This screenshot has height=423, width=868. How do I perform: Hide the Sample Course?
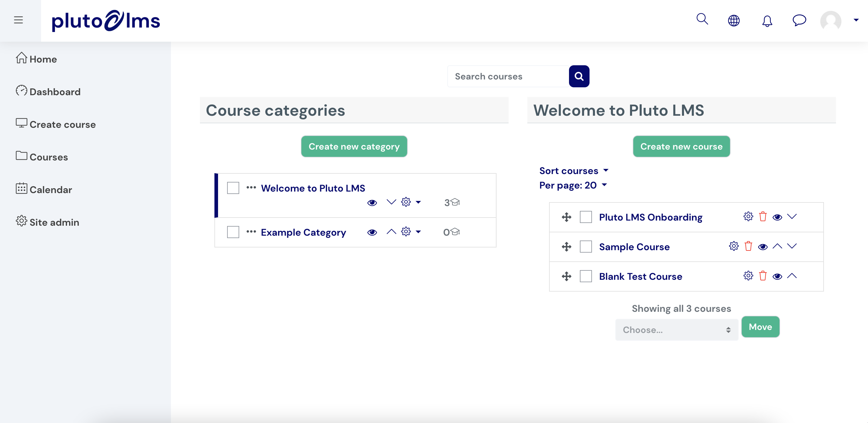coord(763,247)
